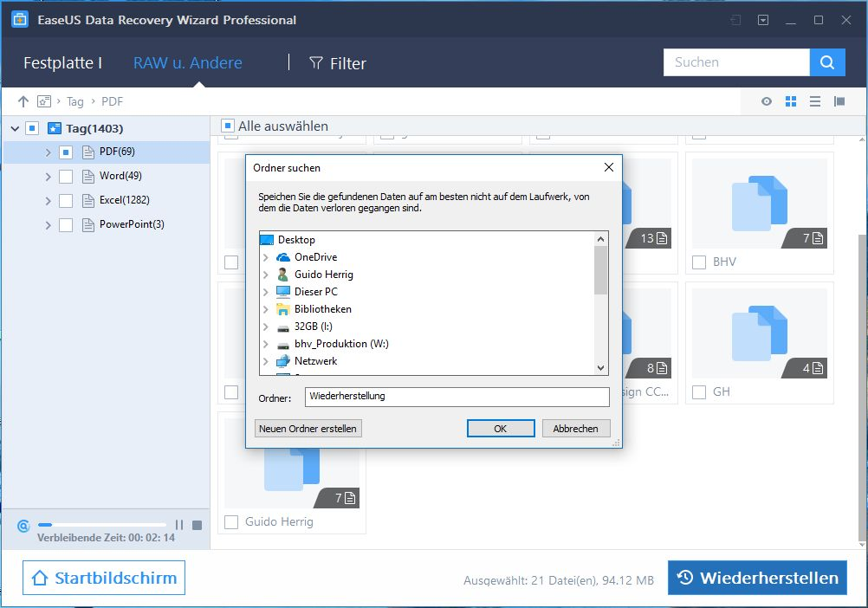The height and width of the screenshot is (608, 868).
Task: Return to the Startbildschirm
Action: point(104,578)
